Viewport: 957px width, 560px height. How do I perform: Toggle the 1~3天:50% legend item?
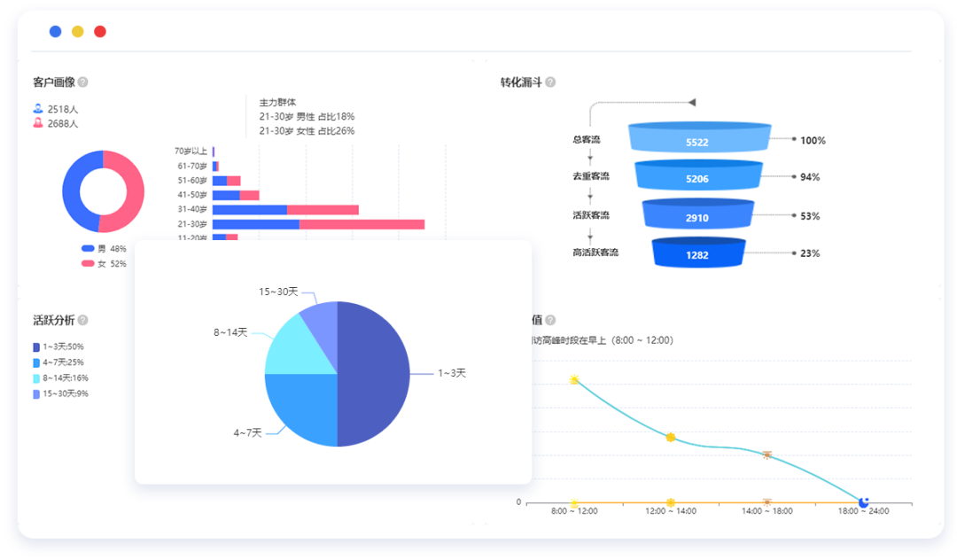pos(55,346)
